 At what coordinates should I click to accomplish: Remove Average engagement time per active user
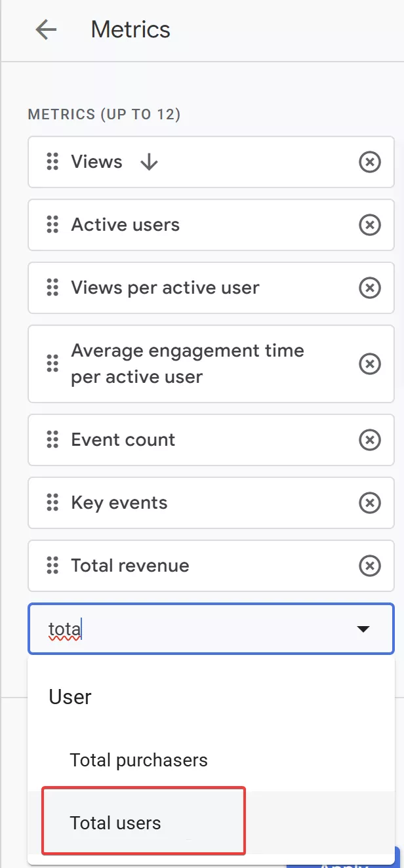[x=370, y=364]
